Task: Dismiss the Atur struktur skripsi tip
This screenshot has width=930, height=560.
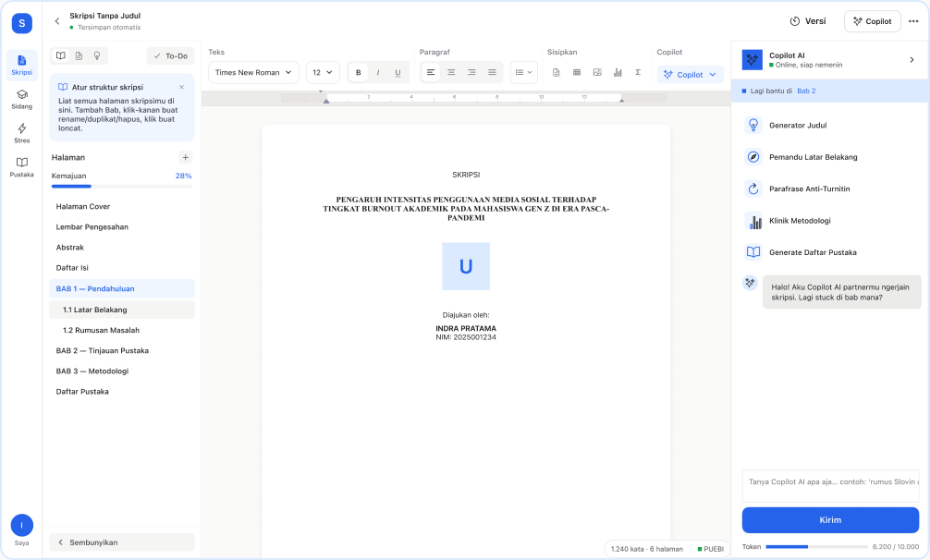Action: (x=181, y=87)
